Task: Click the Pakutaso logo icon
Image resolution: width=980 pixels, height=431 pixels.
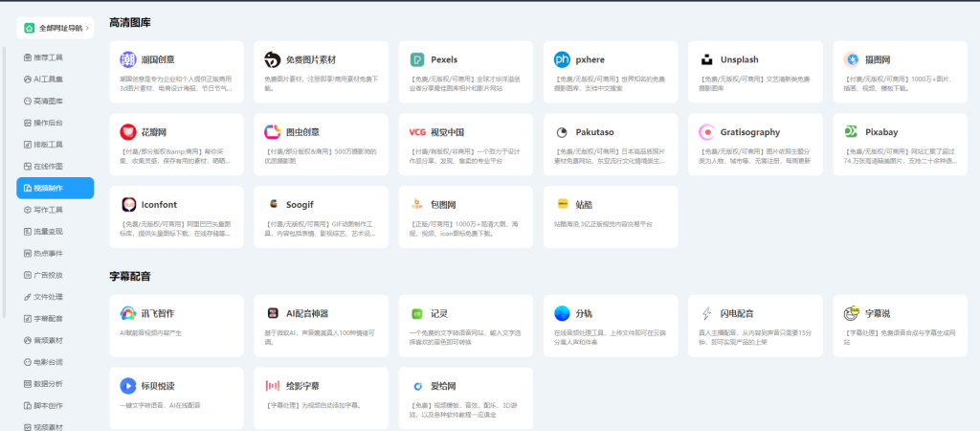Action: 562,132
